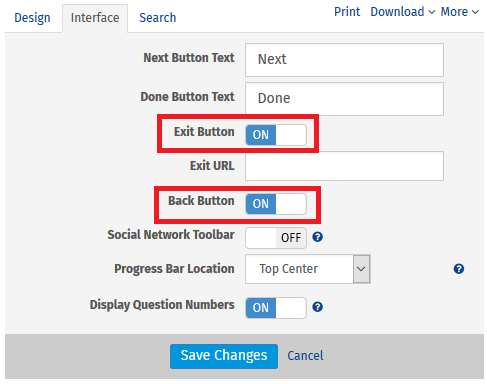Switch to the Design tab

[x=32, y=18]
